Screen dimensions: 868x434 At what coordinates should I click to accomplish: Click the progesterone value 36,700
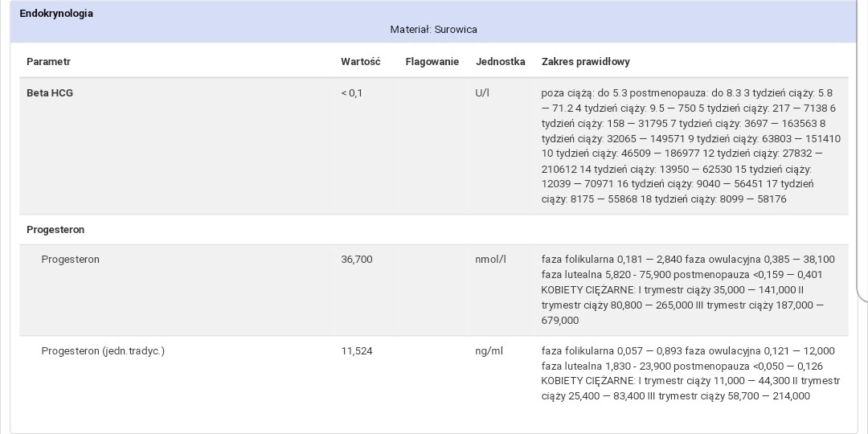[356, 260]
